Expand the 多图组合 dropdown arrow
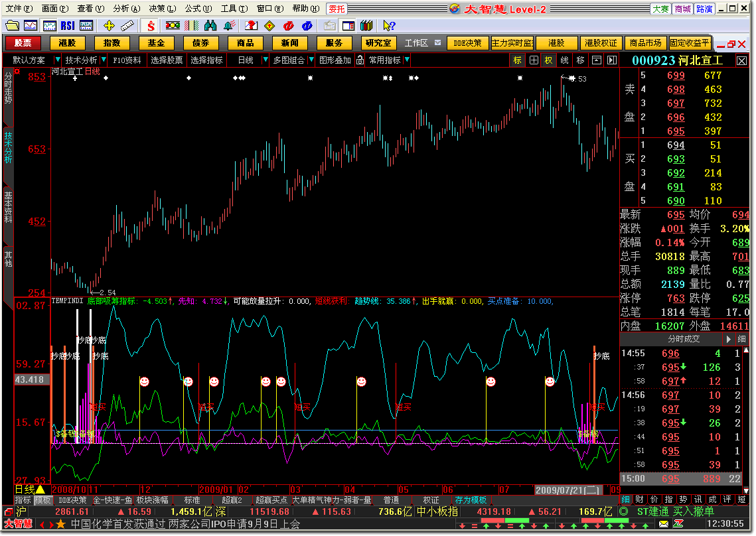Viewport: 756px width, 536px height. click(x=311, y=60)
